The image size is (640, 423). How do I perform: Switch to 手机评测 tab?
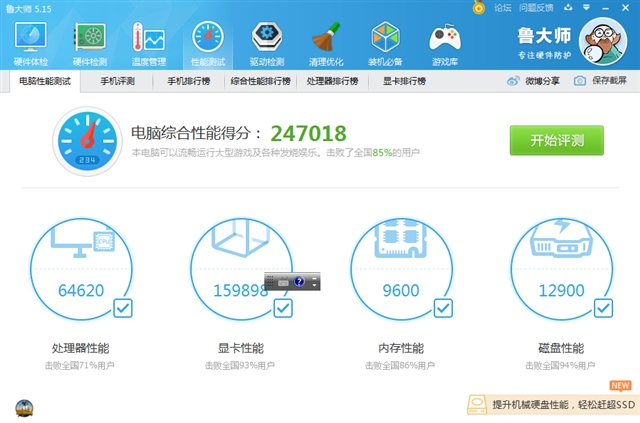pos(117,81)
